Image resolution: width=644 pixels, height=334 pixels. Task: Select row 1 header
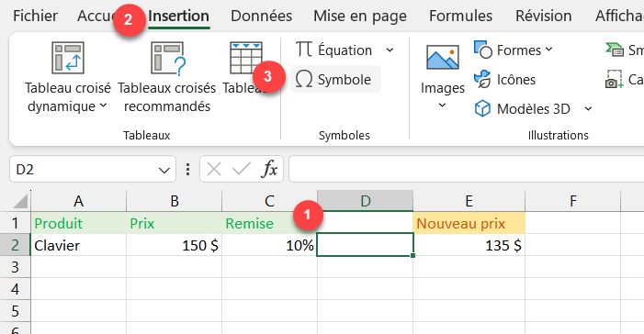[16, 223]
